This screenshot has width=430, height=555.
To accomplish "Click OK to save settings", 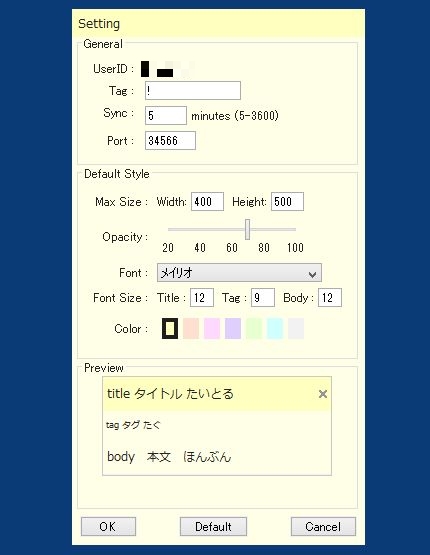I will 108,527.
